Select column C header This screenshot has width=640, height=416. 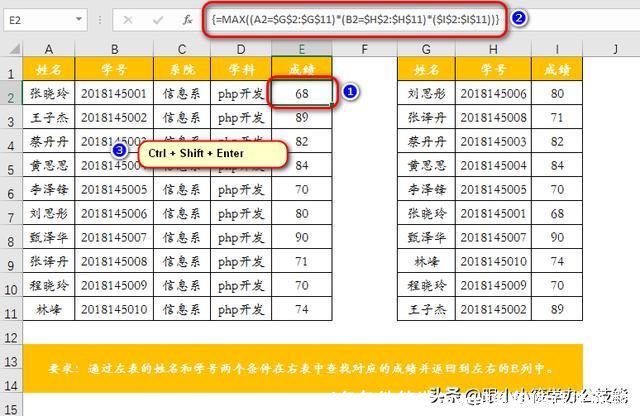tap(182, 49)
